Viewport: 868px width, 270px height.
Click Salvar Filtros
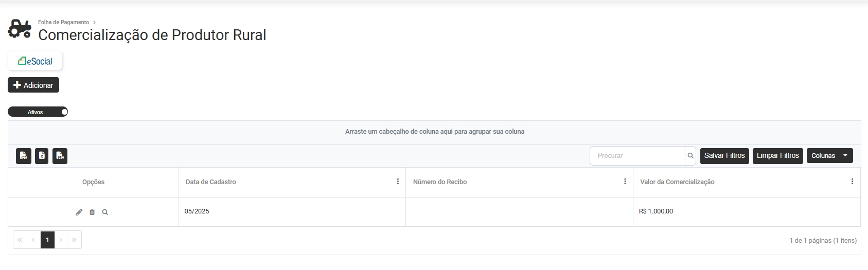tap(724, 156)
